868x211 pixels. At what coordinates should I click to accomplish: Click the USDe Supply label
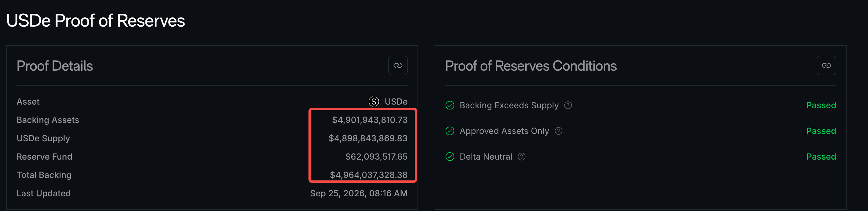click(43, 139)
